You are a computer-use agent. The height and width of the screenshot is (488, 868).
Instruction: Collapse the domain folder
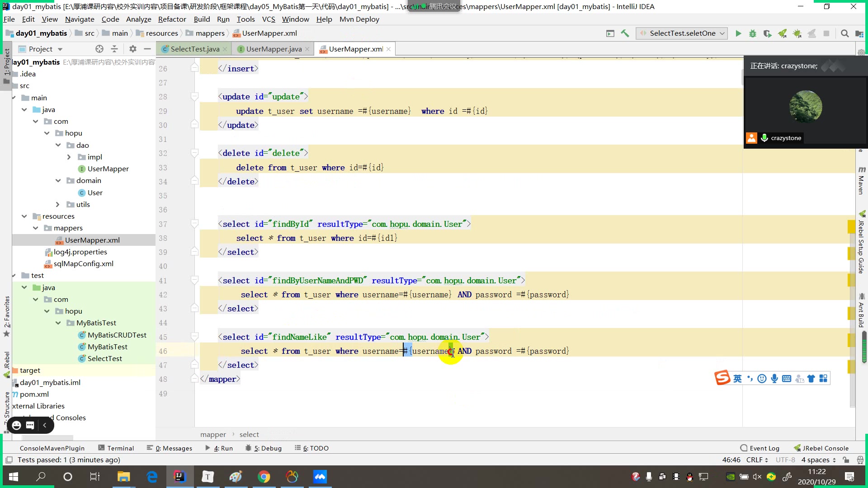point(58,180)
